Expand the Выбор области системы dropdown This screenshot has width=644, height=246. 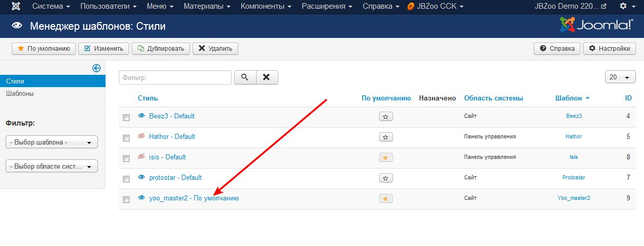click(52, 166)
